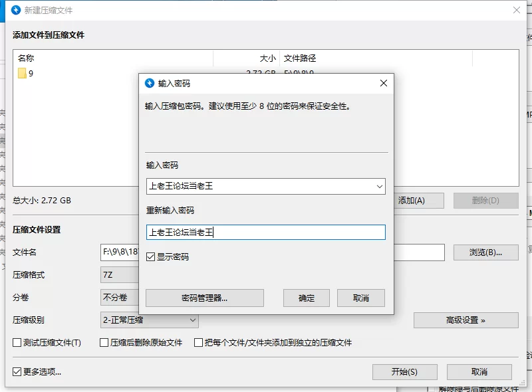Click the 添加文件到压缩文件 heading
This screenshot has height=392, width=532.
[x=49, y=35]
